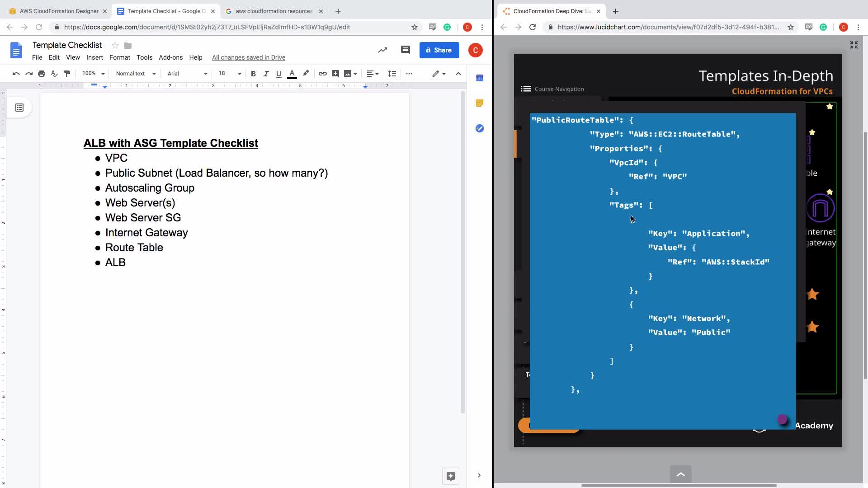Open the text color picker

point(292,74)
